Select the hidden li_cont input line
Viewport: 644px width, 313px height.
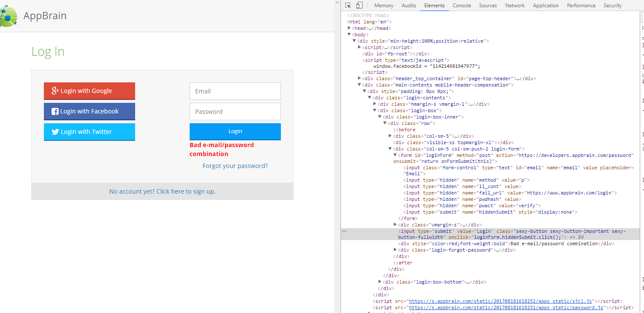(462, 186)
